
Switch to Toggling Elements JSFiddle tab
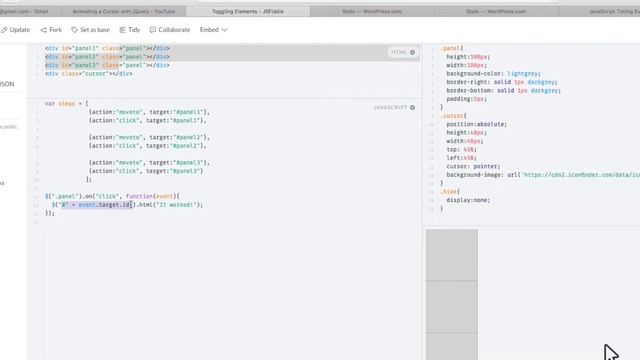tap(248, 11)
